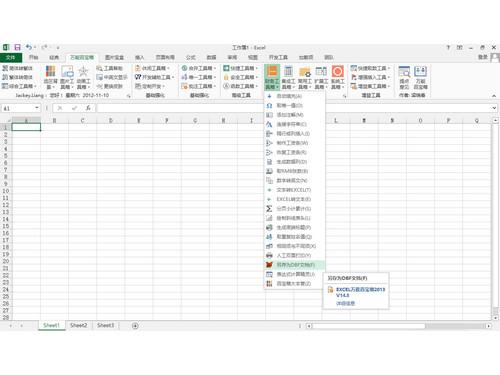The image size is (500, 375).
Task: Open the 快捷取数工具 dropdown
Action: [x=370, y=68]
